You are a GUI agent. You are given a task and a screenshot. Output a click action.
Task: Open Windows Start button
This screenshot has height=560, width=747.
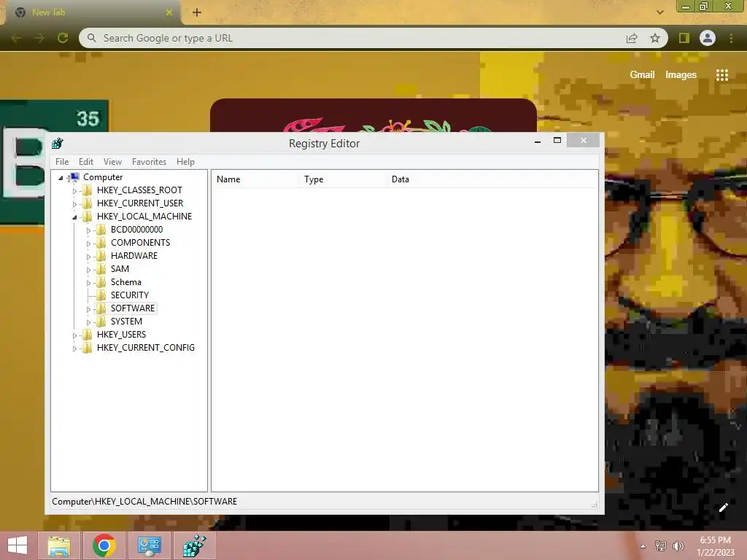[18, 545]
